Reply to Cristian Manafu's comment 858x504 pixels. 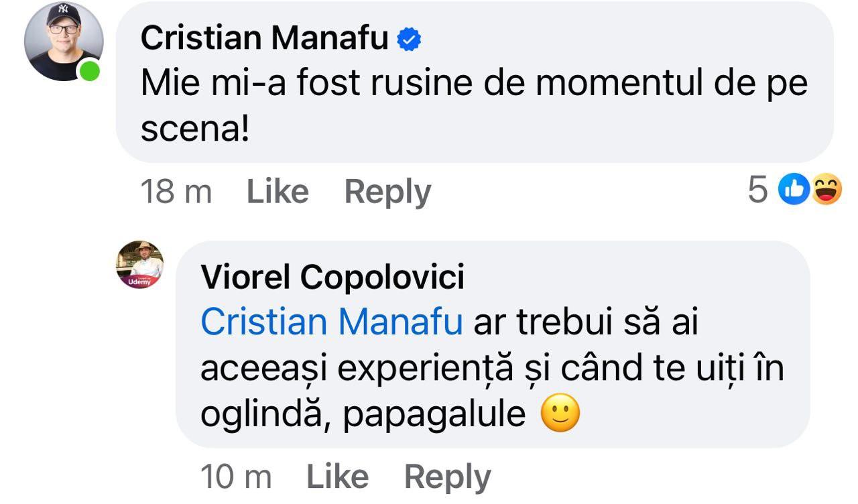[x=387, y=192]
